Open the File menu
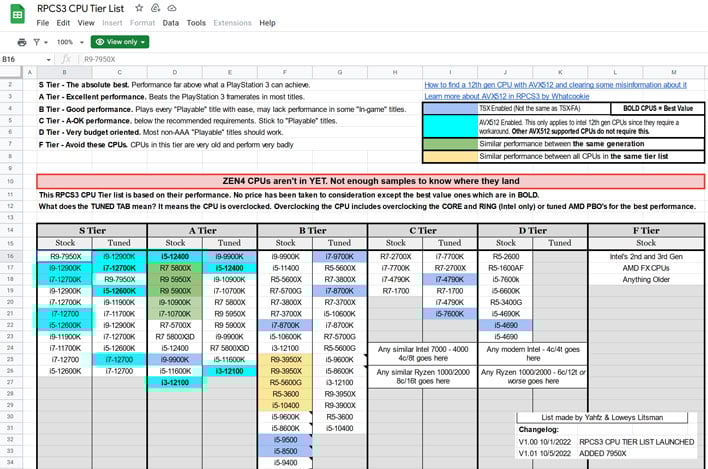Screen dimensions: 708x469 pyautogui.click(x=43, y=23)
